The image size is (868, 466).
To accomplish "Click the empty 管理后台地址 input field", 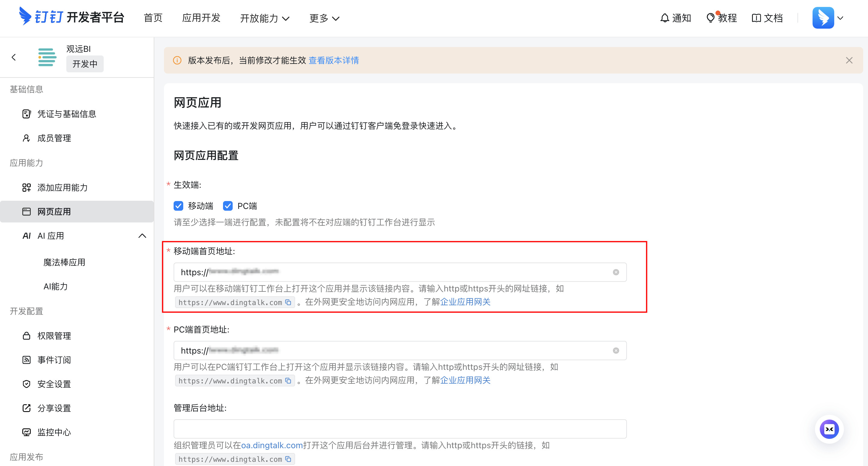I will click(x=400, y=429).
